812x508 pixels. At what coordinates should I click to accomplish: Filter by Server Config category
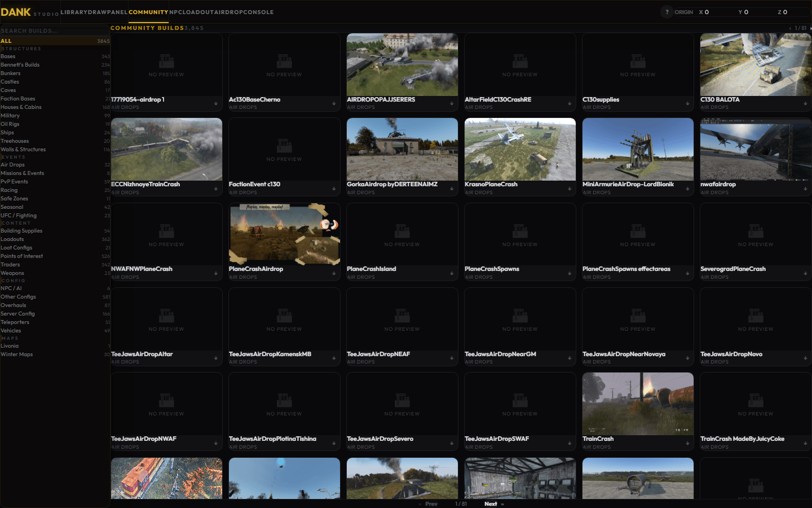click(55, 314)
